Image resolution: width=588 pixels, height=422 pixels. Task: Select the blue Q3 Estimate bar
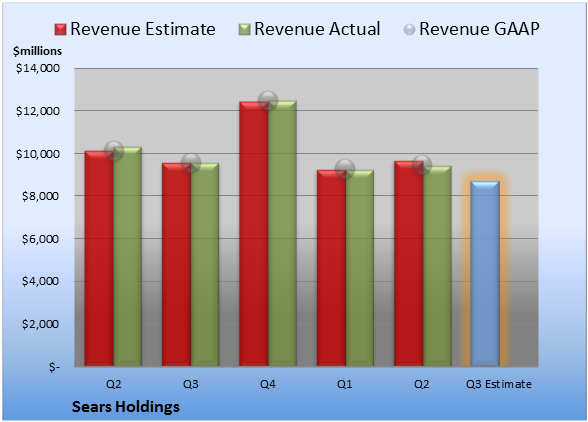pos(485,273)
